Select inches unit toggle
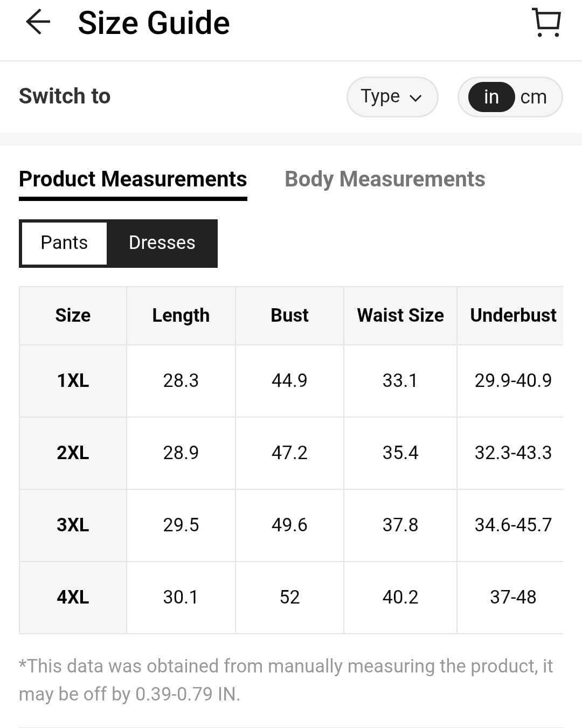The width and height of the screenshot is (582, 728). 491,97
